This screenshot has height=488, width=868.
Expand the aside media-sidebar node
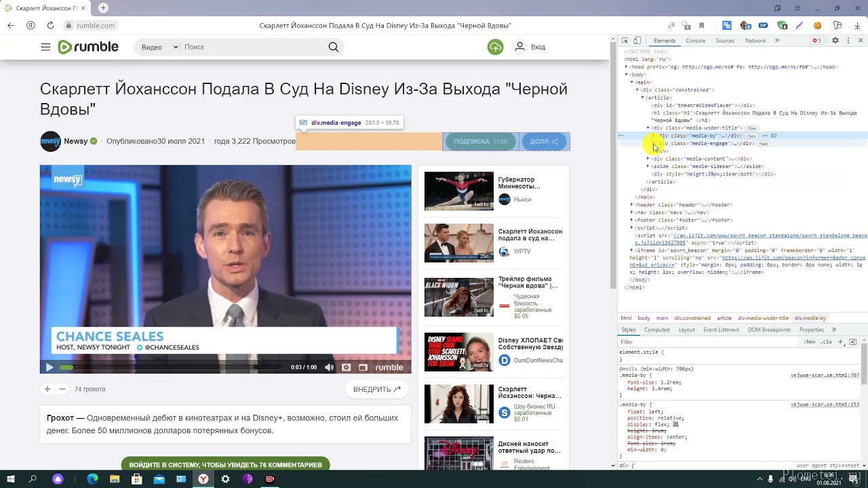tap(648, 166)
